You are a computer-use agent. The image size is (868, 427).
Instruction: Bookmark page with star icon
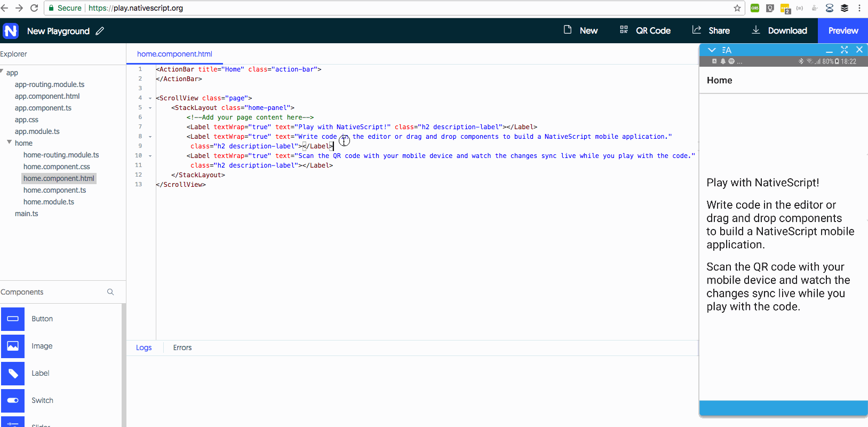(x=737, y=8)
